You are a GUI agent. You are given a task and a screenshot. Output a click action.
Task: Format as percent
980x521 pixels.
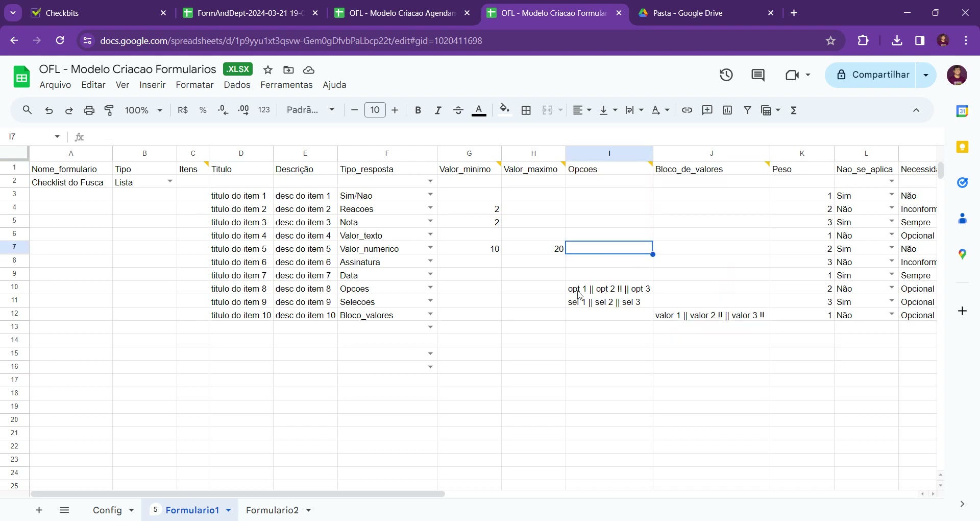(x=203, y=110)
